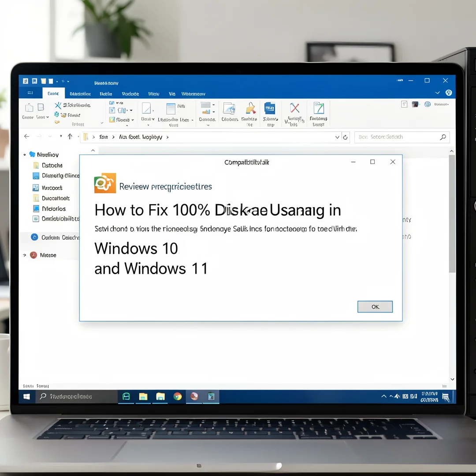Open the notification center icon in tray
Screen dimensions: 476x476
(446, 397)
